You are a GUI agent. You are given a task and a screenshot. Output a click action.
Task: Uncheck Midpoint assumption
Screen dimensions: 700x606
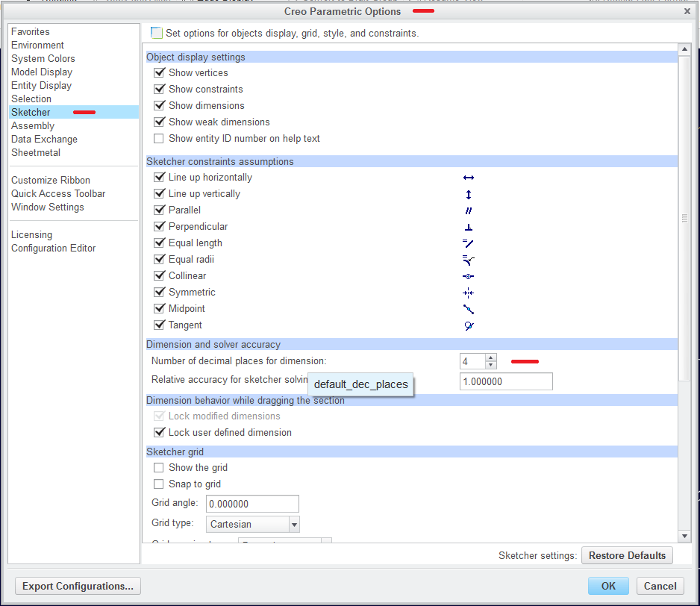pos(159,308)
